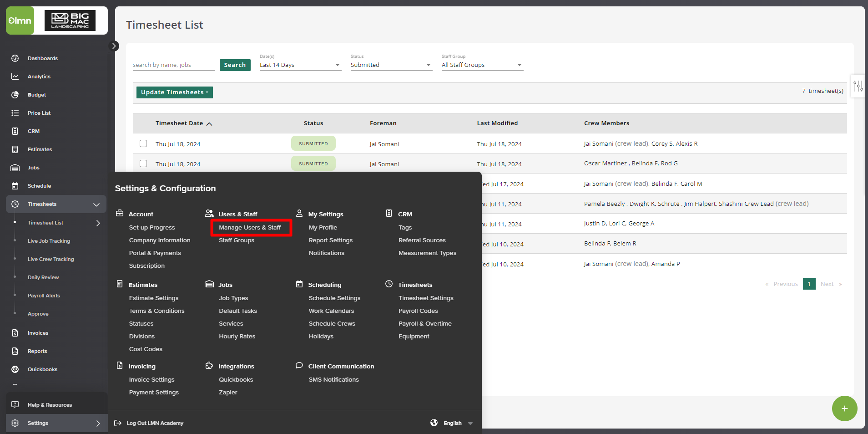Click the Price List icon
The width and height of the screenshot is (868, 434).
tap(15, 113)
